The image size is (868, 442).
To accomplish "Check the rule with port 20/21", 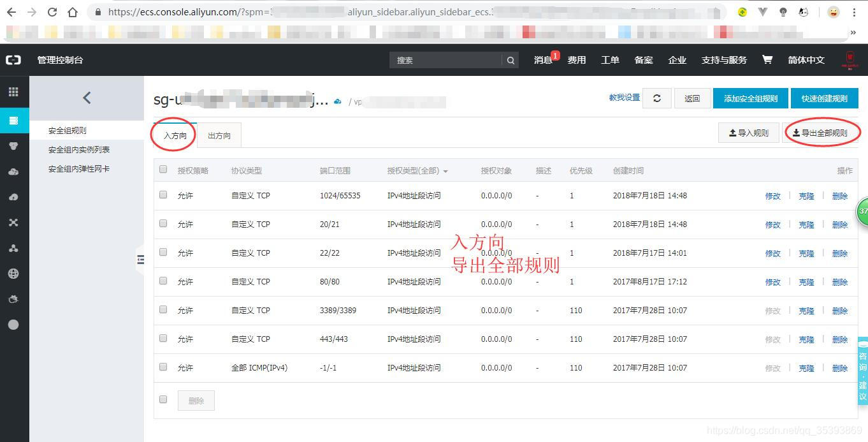I will [x=163, y=223].
